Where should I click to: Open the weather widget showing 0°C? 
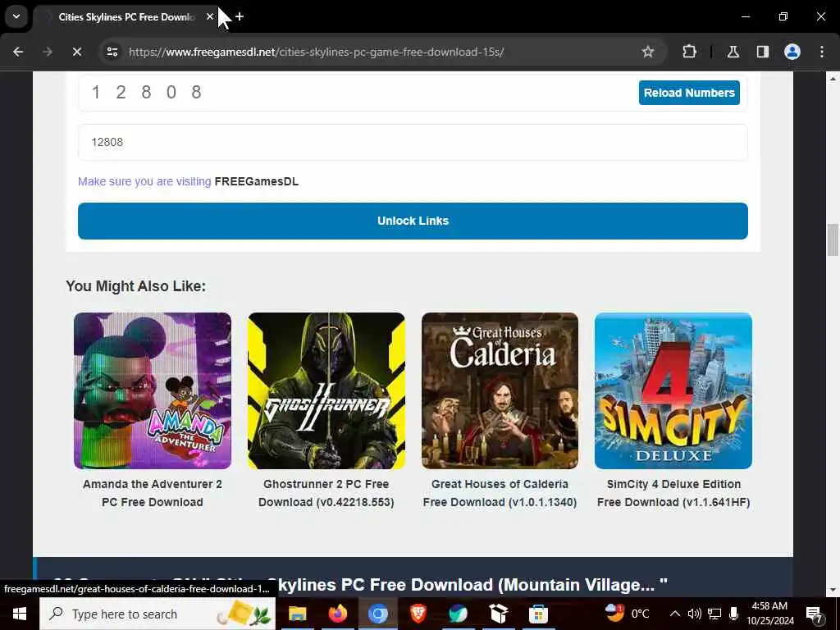[x=627, y=614]
